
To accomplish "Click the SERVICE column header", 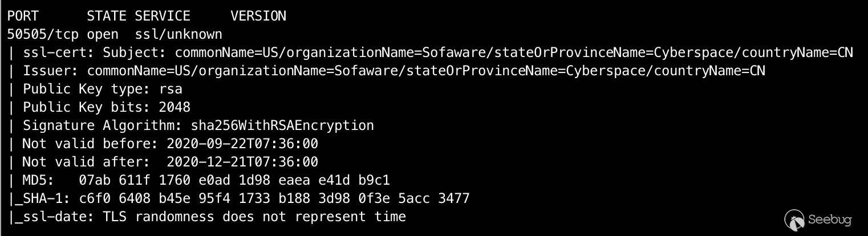I will [163, 16].
